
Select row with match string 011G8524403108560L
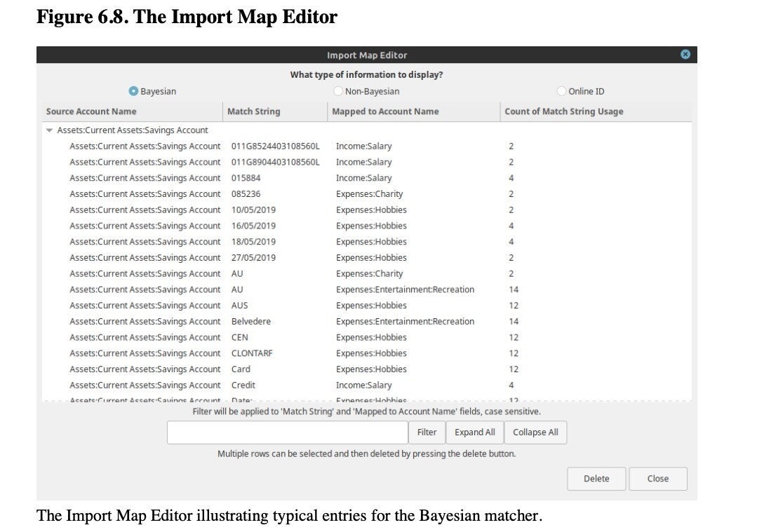click(x=275, y=146)
